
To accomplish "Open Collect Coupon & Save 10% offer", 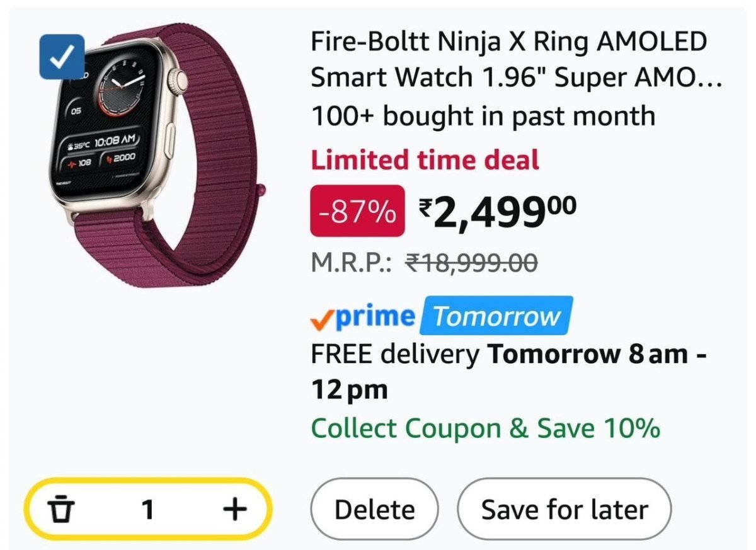I will (483, 428).
